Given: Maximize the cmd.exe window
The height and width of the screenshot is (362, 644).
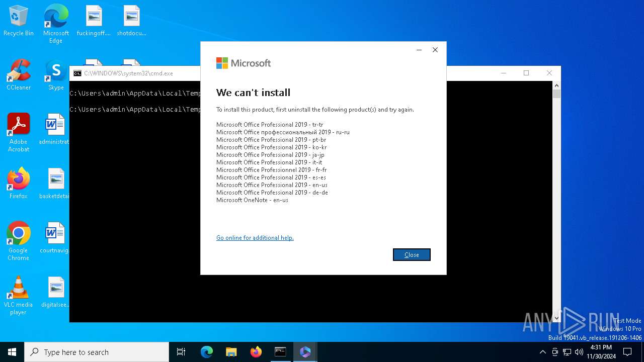Looking at the screenshot, I should click(526, 73).
